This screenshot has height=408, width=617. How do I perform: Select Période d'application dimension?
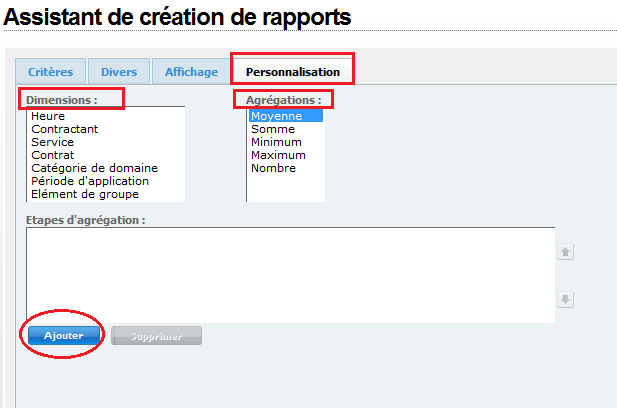[106, 181]
